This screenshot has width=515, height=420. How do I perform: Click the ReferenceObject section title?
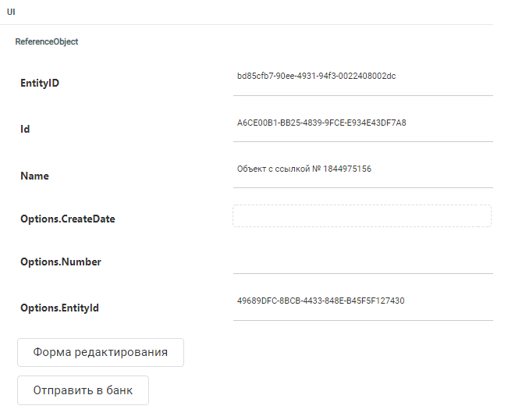47,42
